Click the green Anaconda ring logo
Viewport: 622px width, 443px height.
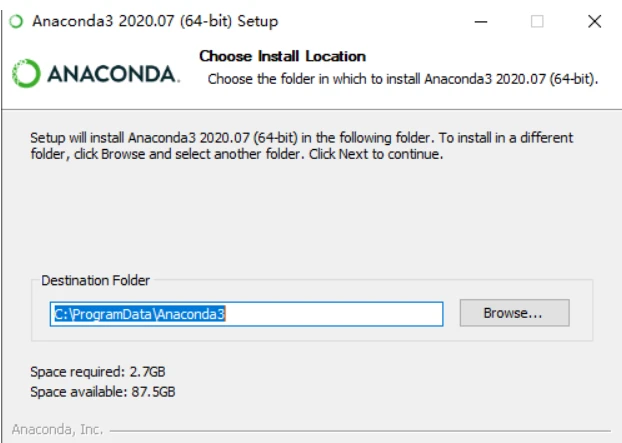click(x=26, y=74)
